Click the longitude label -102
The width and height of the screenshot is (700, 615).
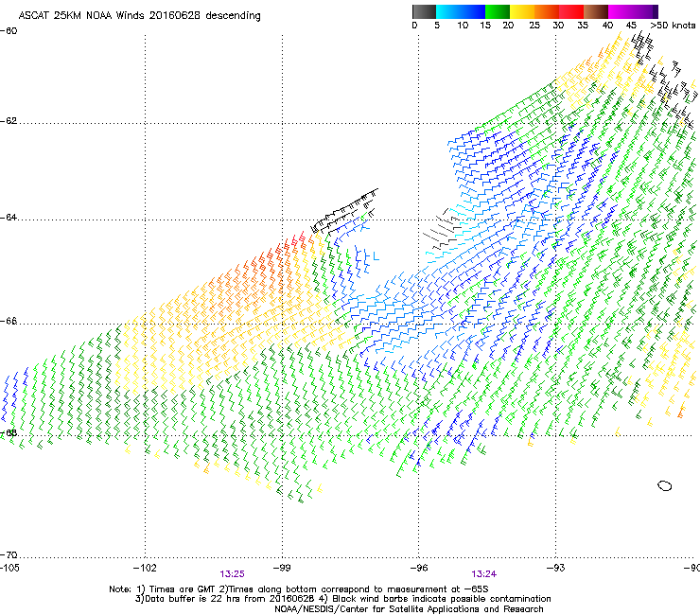(x=145, y=568)
